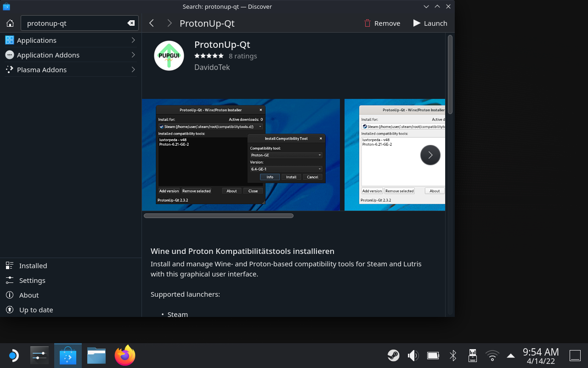Open the volume control in tray

(413, 356)
